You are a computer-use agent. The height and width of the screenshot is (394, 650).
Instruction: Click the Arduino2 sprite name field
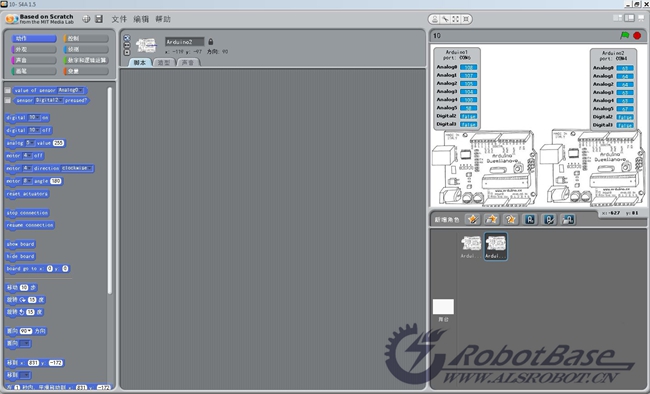184,41
